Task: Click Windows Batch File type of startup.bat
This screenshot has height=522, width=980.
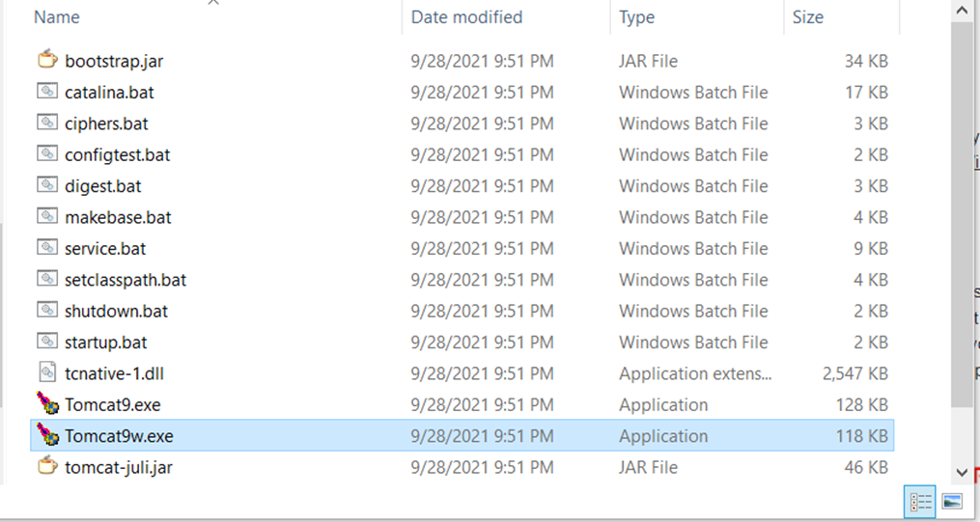Action: pyautogui.click(x=693, y=343)
